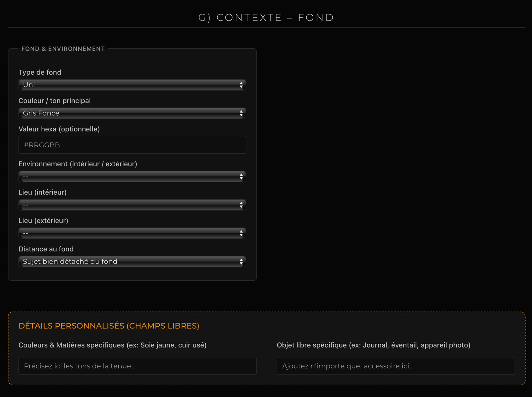
Task: Click the 'Couleur / ton principal' label
Action: point(54,101)
